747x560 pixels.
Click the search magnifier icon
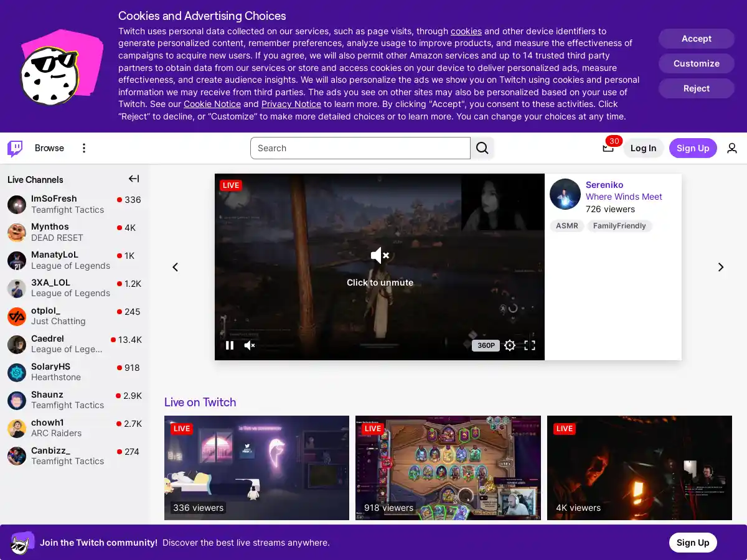482,148
